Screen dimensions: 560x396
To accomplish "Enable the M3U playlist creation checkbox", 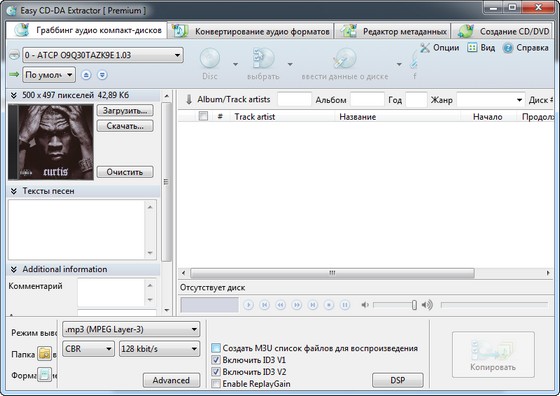I will point(216,348).
